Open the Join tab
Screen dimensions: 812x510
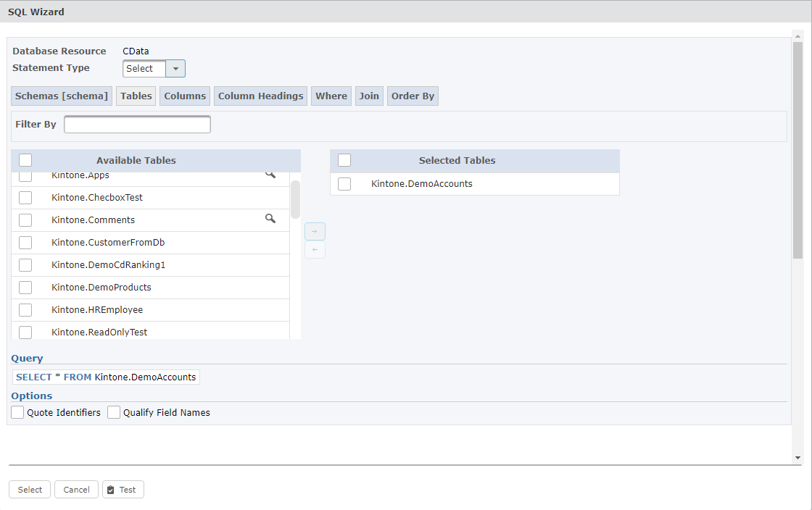coord(369,96)
